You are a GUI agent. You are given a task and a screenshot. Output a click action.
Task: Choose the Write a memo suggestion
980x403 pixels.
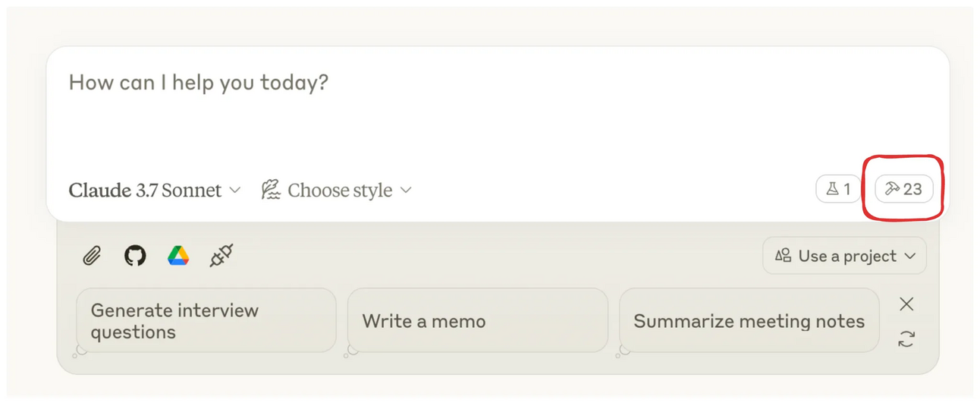tap(477, 320)
